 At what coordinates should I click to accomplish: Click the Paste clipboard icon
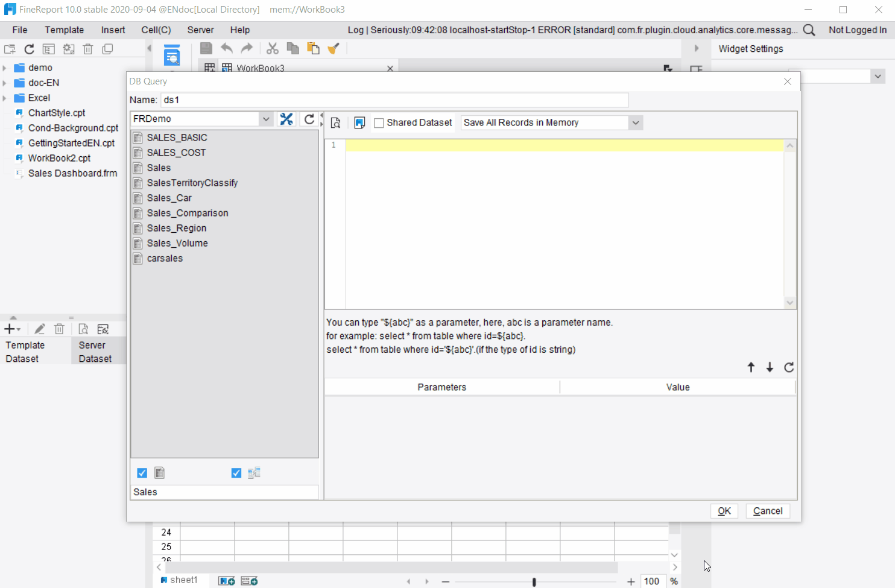[313, 49]
